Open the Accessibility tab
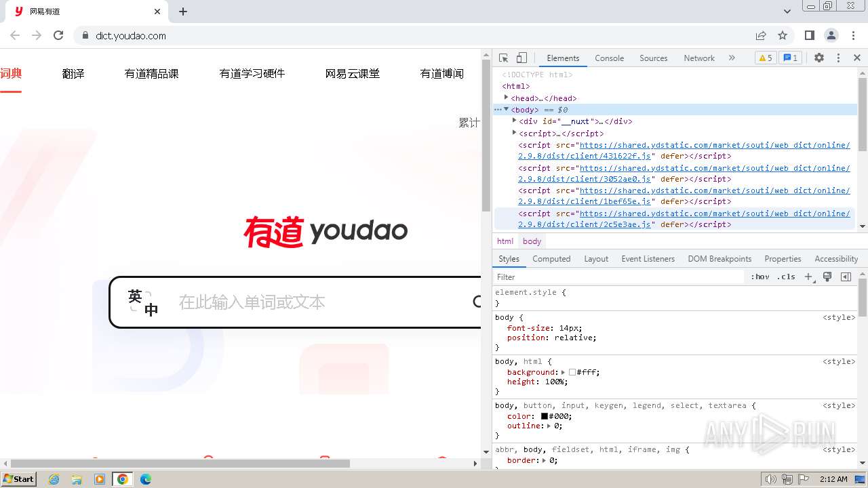Screen dimensions: 868x488 coord(836,259)
